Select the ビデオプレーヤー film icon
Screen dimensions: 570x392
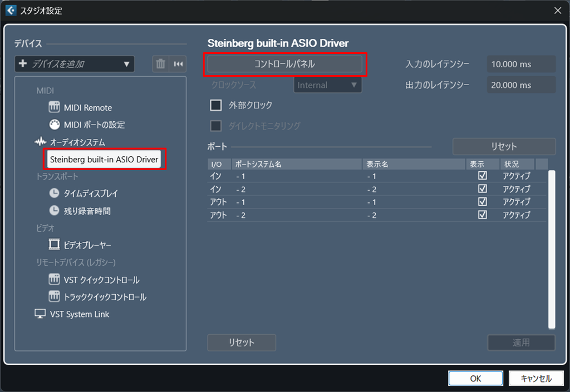[54, 244]
